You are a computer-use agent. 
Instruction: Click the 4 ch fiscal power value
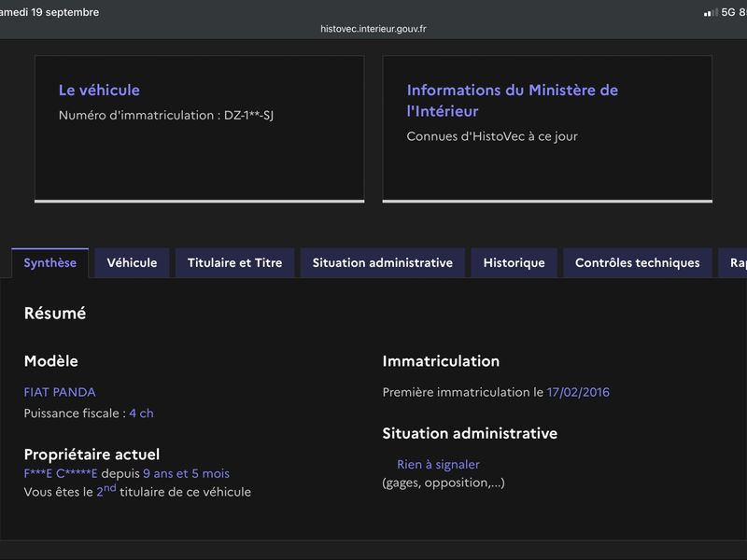[142, 413]
